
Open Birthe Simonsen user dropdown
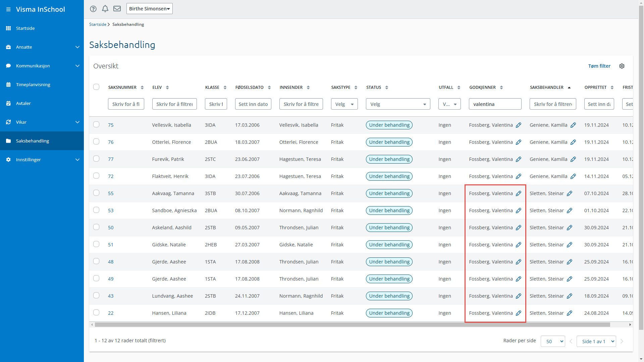(149, 9)
